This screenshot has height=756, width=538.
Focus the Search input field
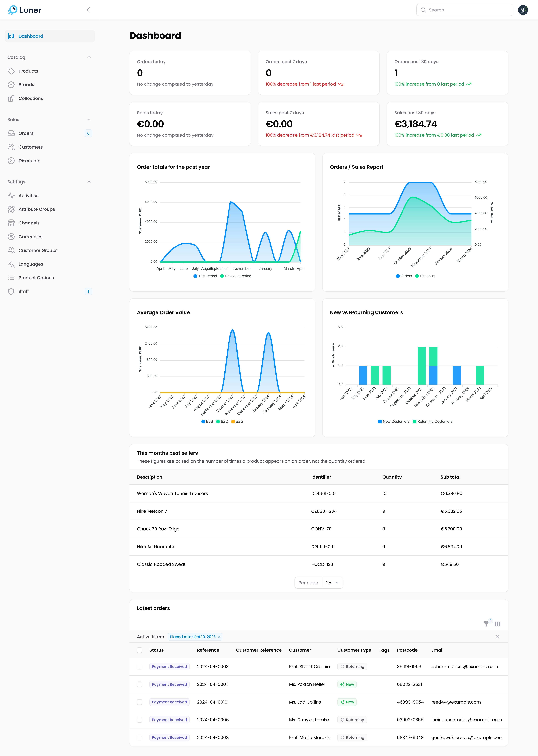pos(464,10)
